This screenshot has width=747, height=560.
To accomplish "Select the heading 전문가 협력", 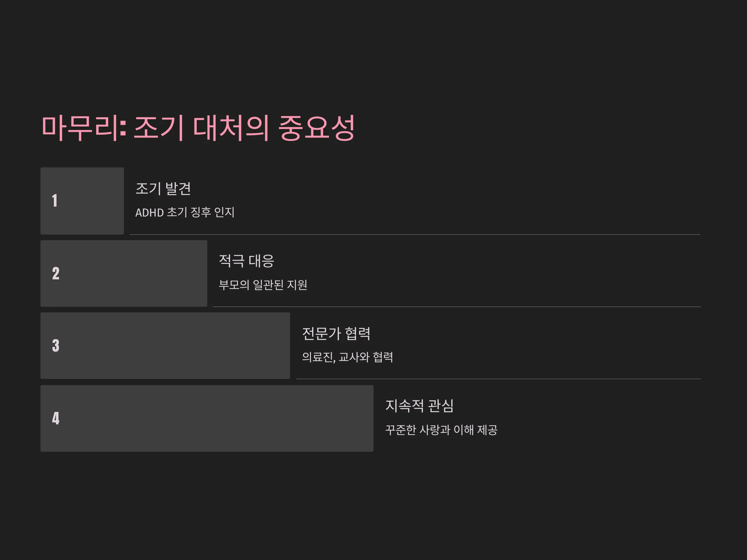I will 336,334.
